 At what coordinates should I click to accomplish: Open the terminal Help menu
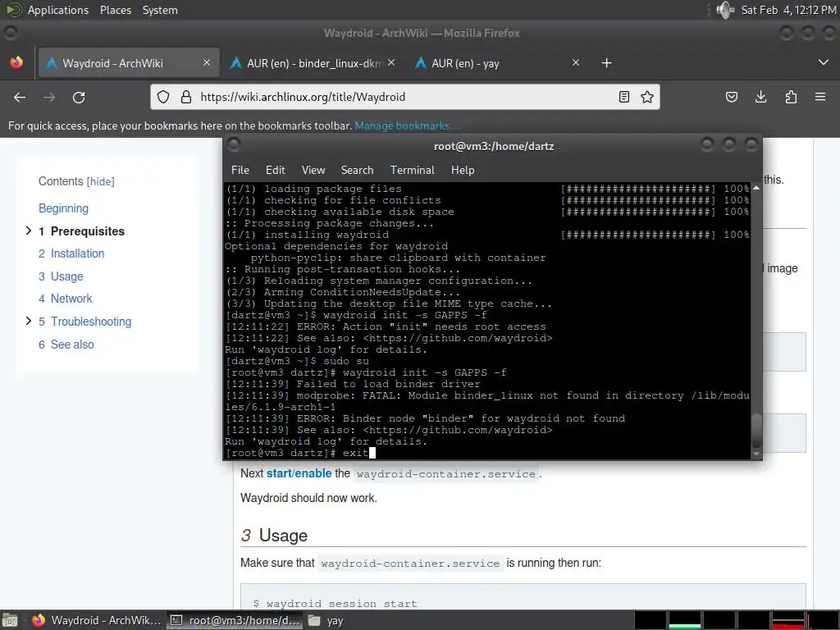pos(463,170)
